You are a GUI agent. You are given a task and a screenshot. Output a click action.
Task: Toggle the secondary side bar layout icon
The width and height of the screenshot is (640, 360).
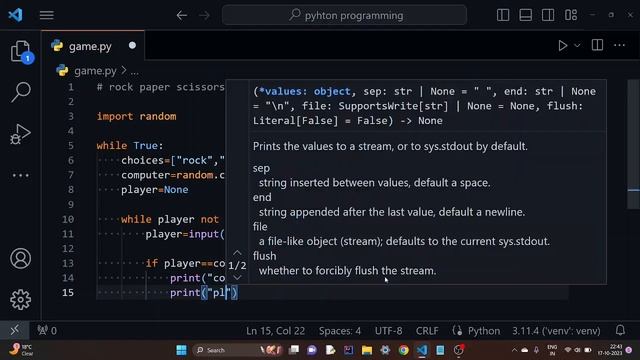548,15
